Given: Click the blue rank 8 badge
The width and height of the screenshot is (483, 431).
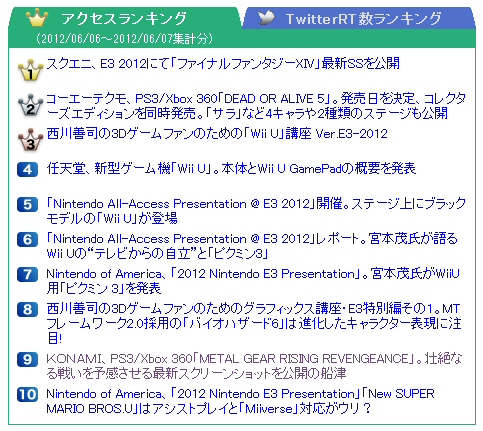Looking at the screenshot, I should click(x=28, y=309).
